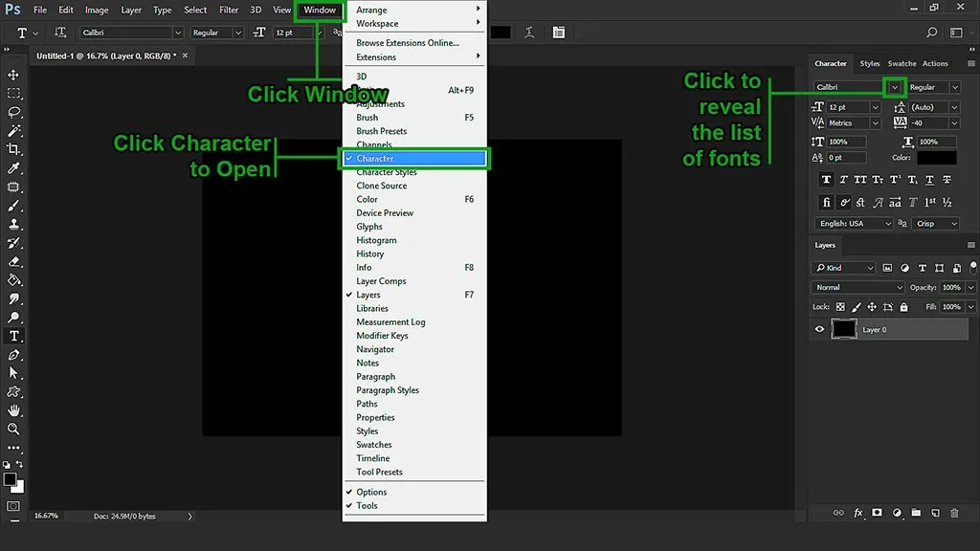Toggle Strikethrough in Character panel
Viewport: 980px width, 551px height.
[947, 180]
